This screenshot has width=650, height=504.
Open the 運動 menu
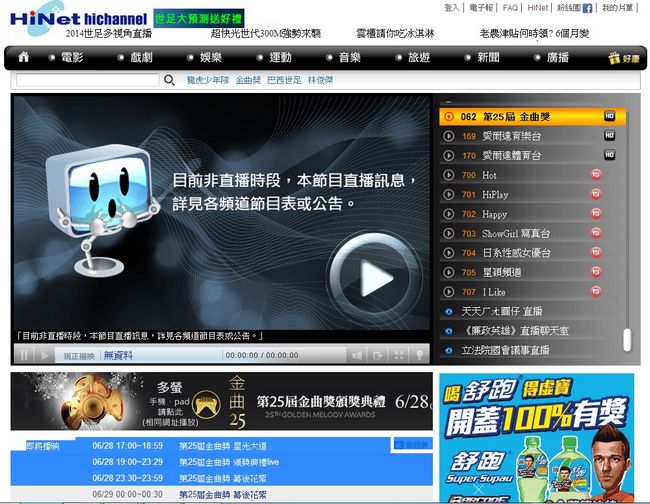[281, 57]
